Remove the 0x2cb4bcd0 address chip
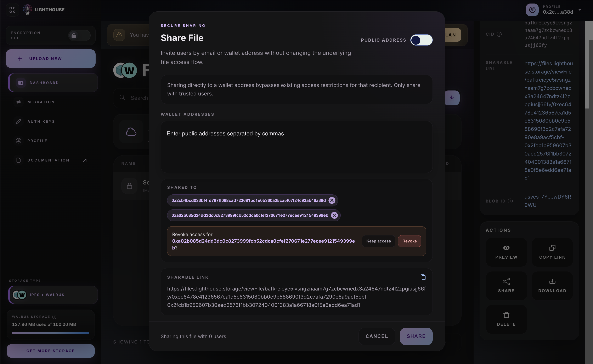The height and width of the screenshot is (364, 593). pyautogui.click(x=332, y=200)
